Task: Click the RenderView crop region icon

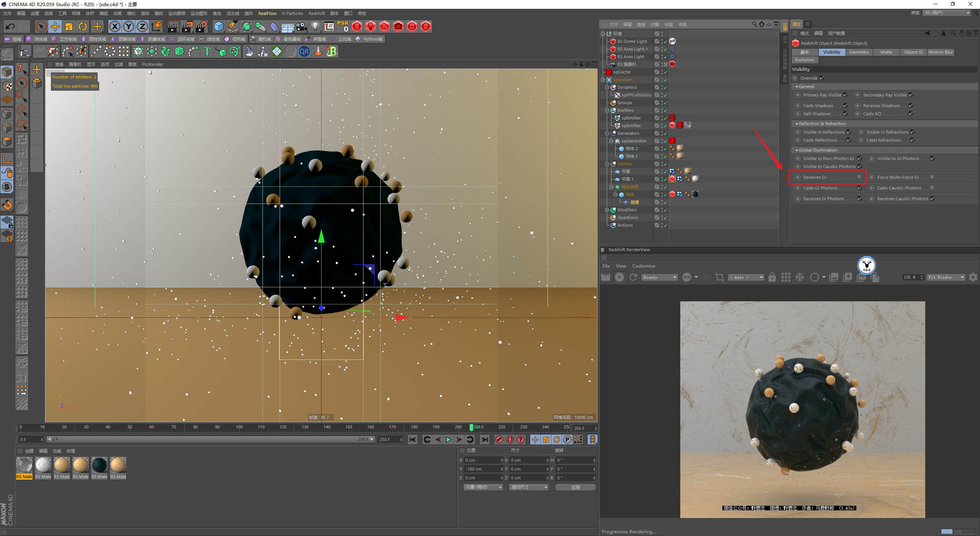Action: (719, 277)
